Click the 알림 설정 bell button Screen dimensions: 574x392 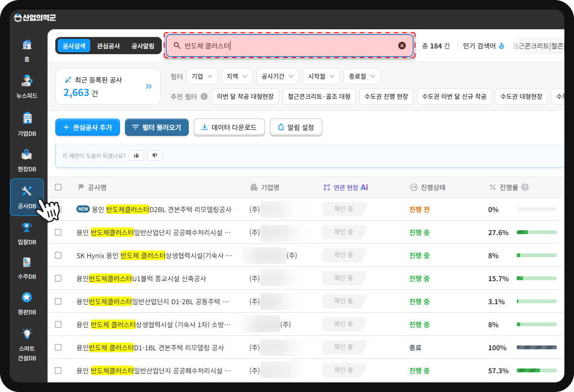[x=296, y=127]
